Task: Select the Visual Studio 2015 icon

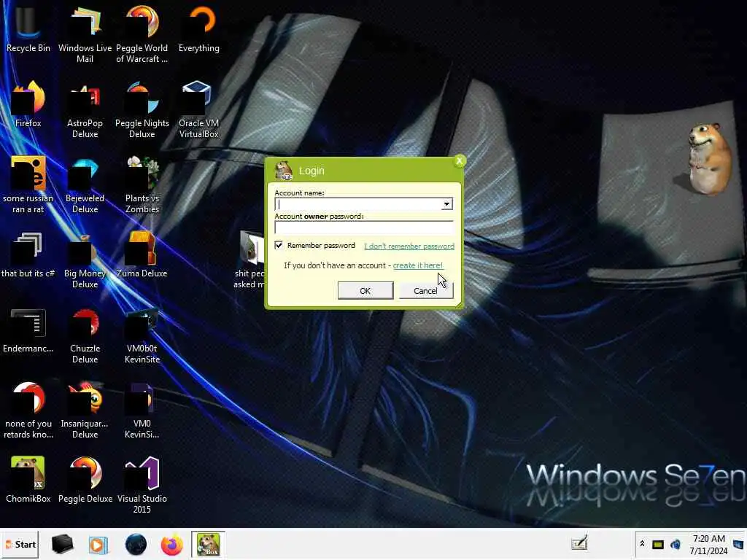Action: click(142, 484)
